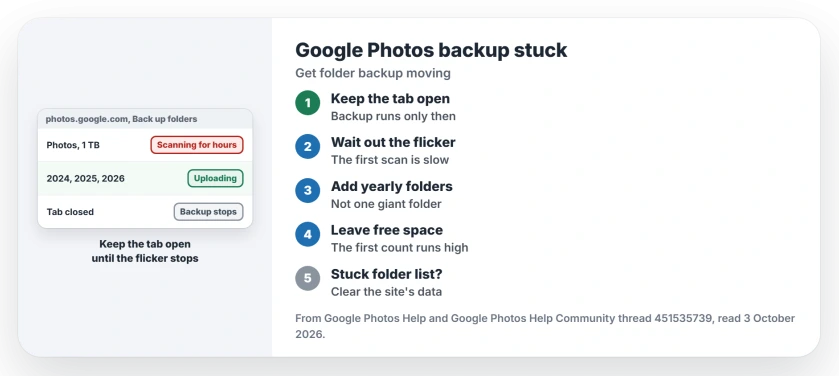
Task: Select the 'Photos, 1 TB' row label
Action: pyautogui.click(x=73, y=145)
